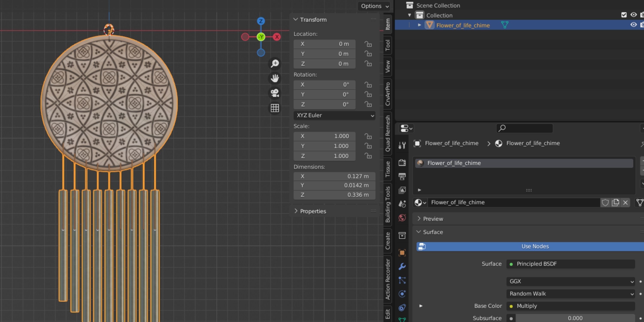Click fake user shield icon for material
The image size is (644, 322).
(605, 202)
